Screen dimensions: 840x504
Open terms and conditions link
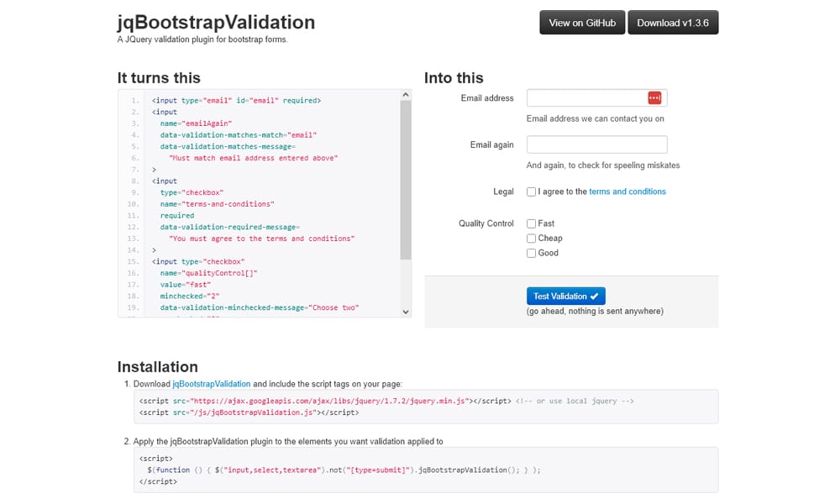[x=627, y=192]
